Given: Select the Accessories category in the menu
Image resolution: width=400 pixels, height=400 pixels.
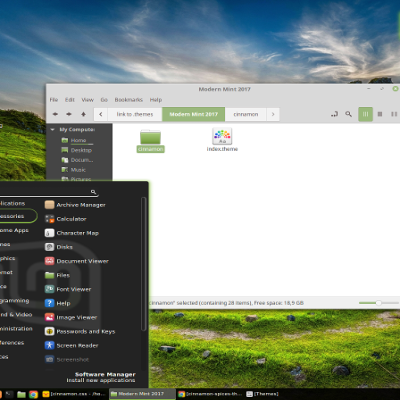Looking at the screenshot, I should click(18, 216).
